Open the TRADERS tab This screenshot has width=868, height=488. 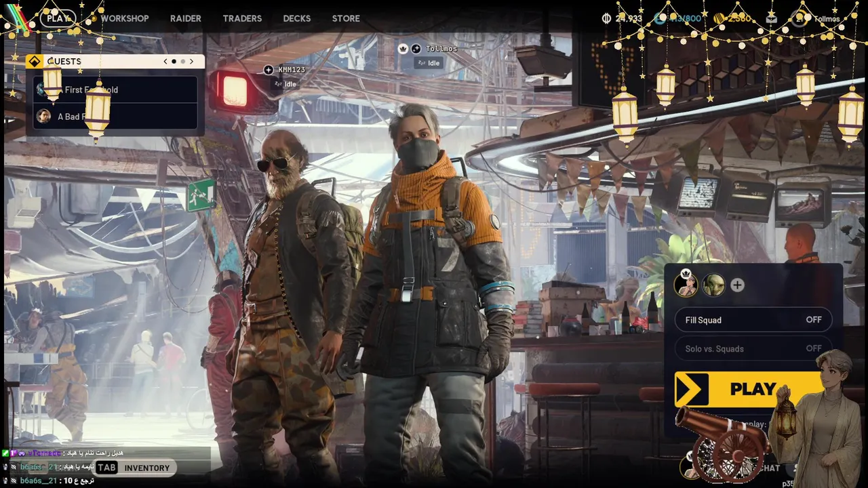[242, 18]
